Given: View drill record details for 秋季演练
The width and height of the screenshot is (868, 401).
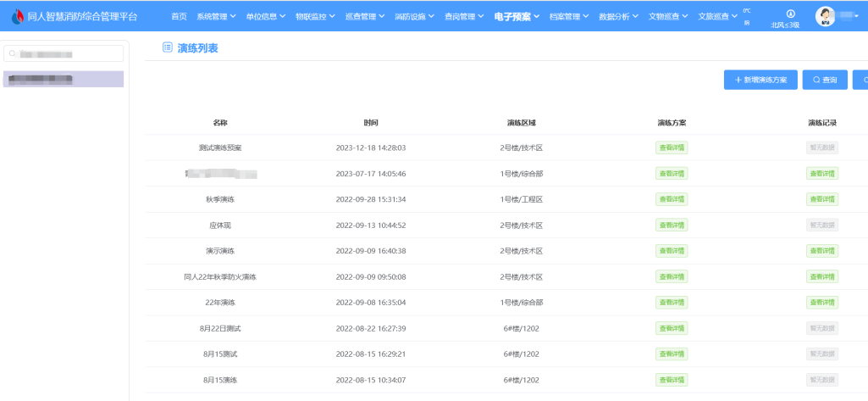Looking at the screenshot, I should point(822,199).
